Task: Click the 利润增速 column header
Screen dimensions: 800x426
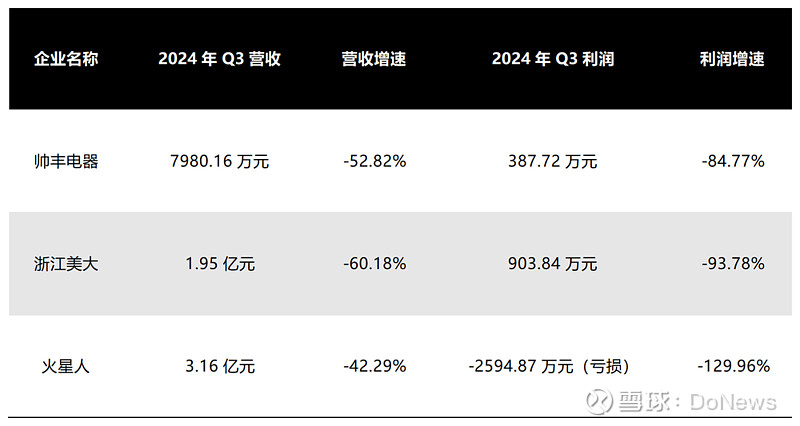Action: coord(732,59)
